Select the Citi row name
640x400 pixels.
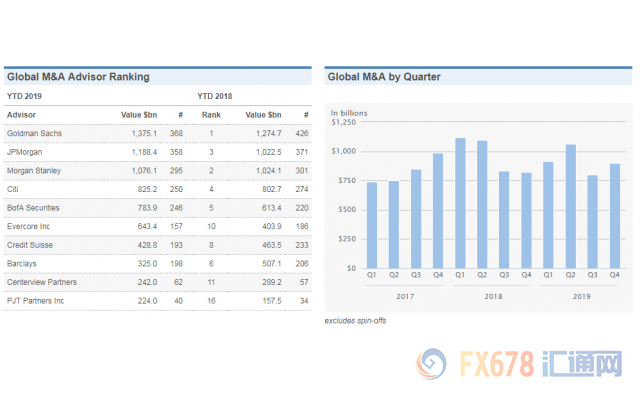pyautogui.click(x=13, y=189)
